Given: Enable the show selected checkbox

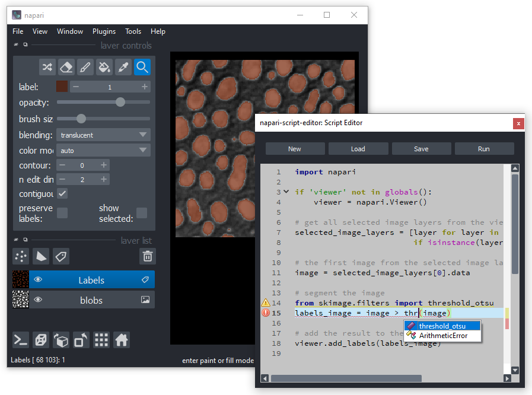Looking at the screenshot, I should 142,213.
